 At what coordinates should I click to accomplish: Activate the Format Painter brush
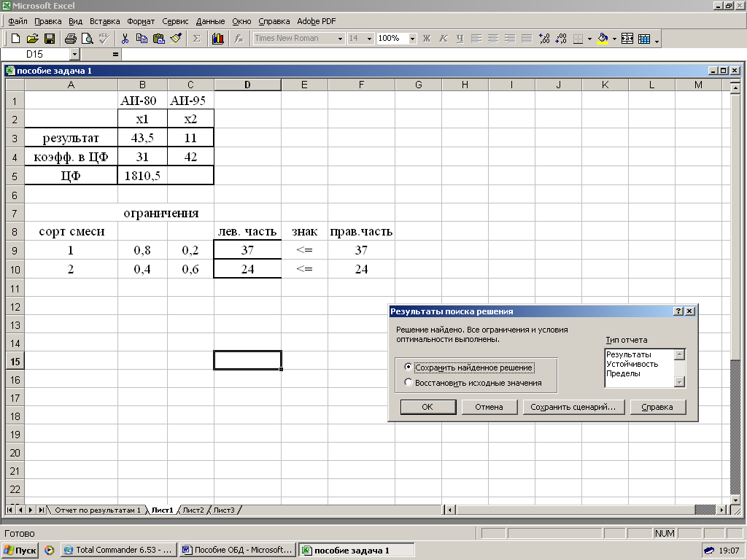(x=176, y=39)
